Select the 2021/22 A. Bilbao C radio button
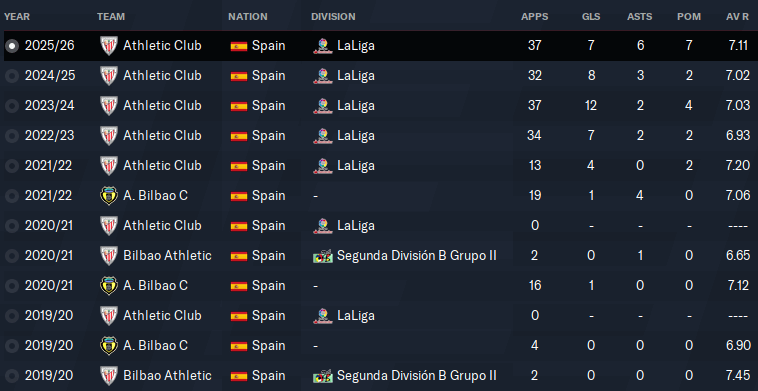758x391 pixels. (12, 196)
